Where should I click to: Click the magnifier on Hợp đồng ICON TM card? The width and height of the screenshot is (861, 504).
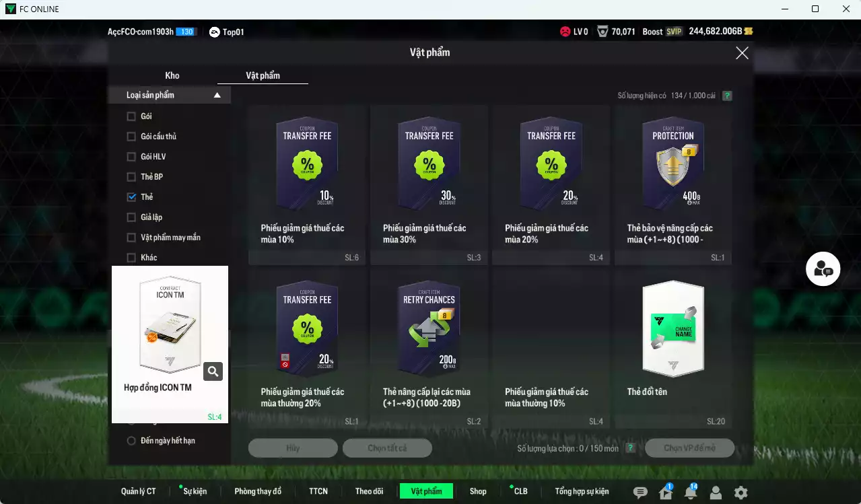pos(213,371)
